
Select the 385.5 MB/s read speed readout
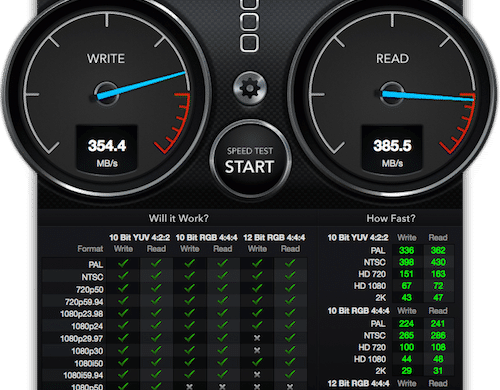click(x=392, y=146)
